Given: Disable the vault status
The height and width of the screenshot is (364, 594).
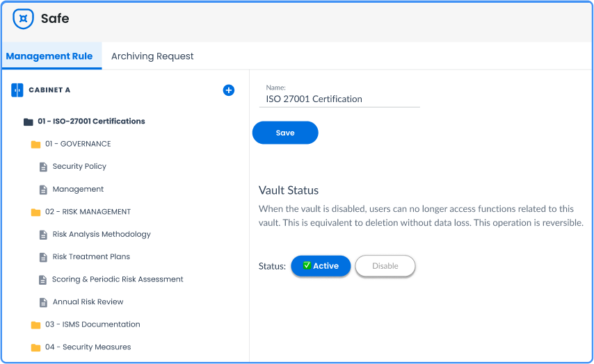Looking at the screenshot, I should [x=385, y=266].
